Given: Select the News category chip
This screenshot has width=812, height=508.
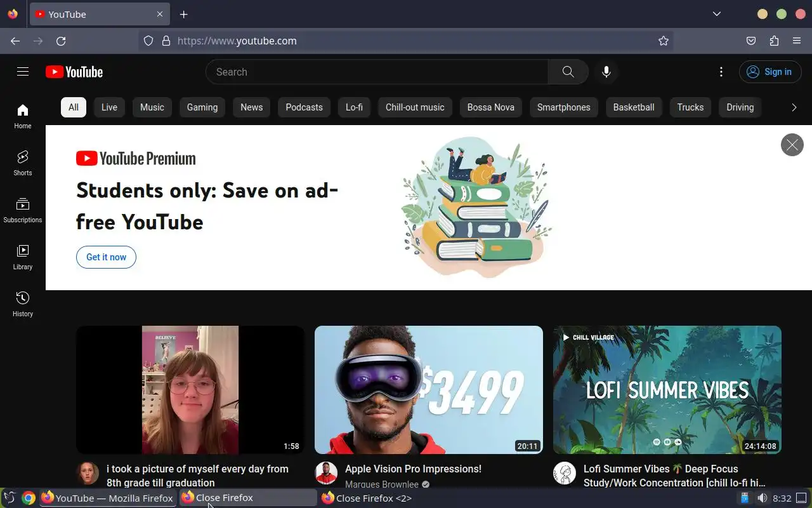Looking at the screenshot, I should coord(252,107).
